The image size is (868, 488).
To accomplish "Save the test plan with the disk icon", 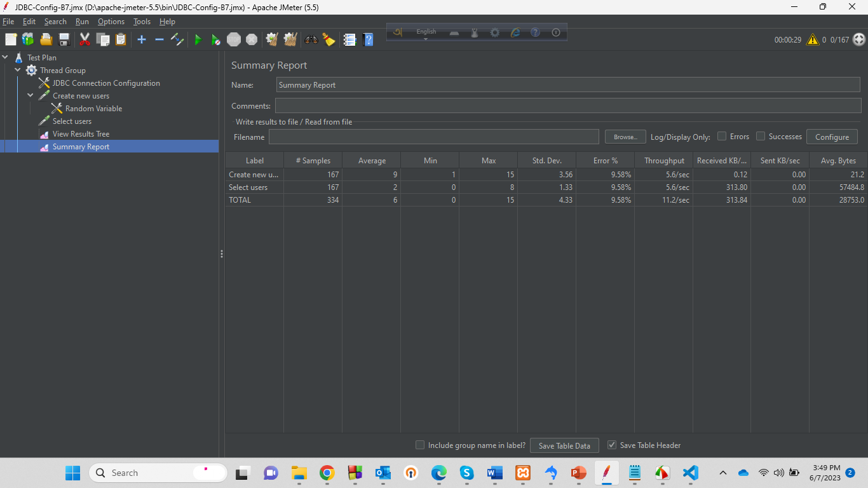I will (x=64, y=39).
